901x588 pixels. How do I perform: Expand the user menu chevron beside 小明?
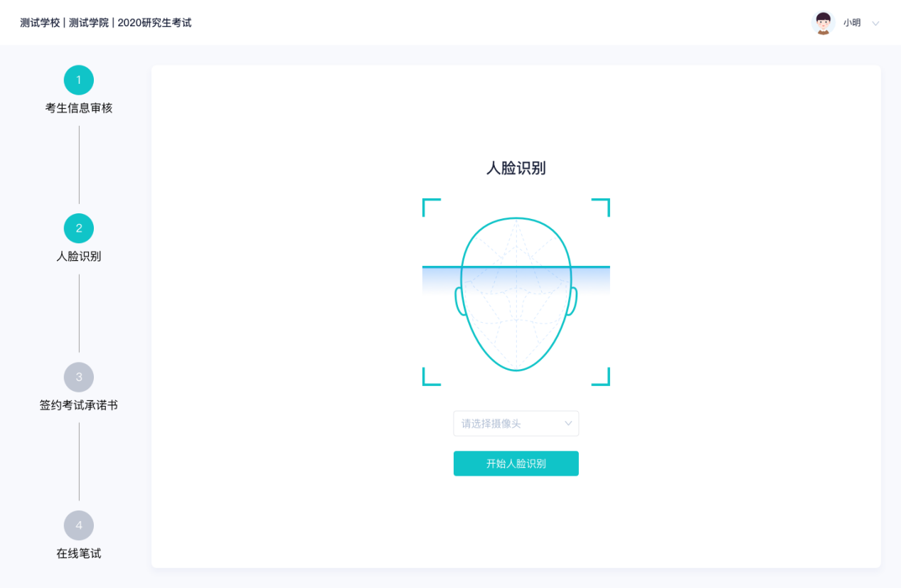click(x=875, y=23)
